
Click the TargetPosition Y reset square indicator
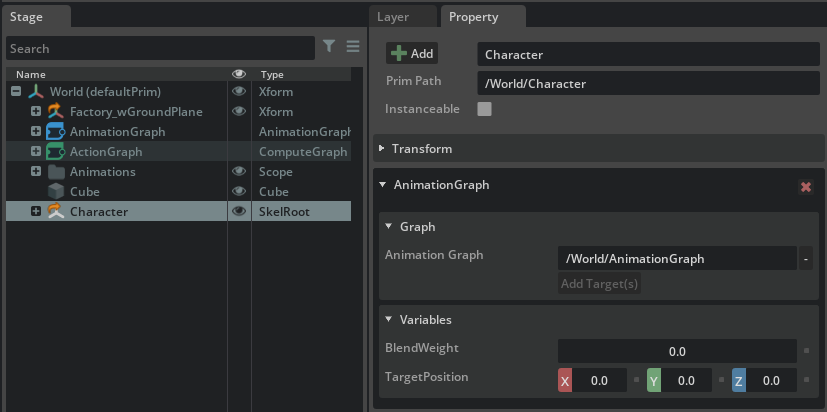(x=722, y=380)
